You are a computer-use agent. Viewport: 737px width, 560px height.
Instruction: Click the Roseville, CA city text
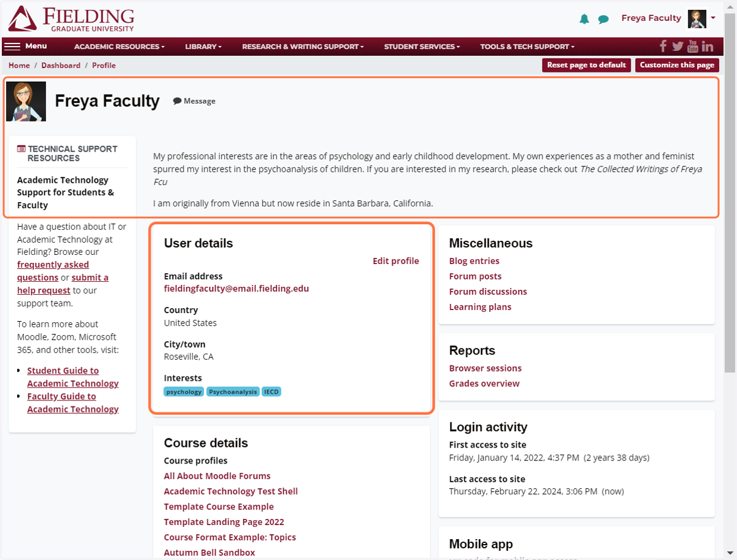coord(189,357)
